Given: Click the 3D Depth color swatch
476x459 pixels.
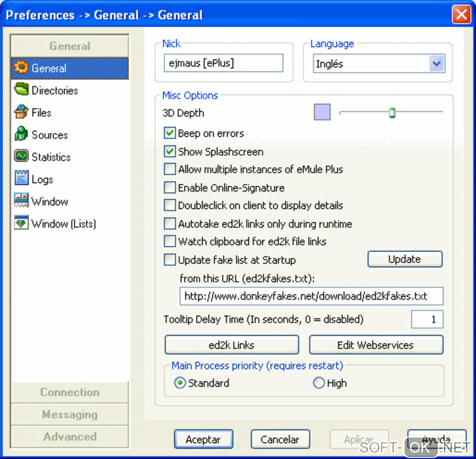Looking at the screenshot, I should [322, 112].
